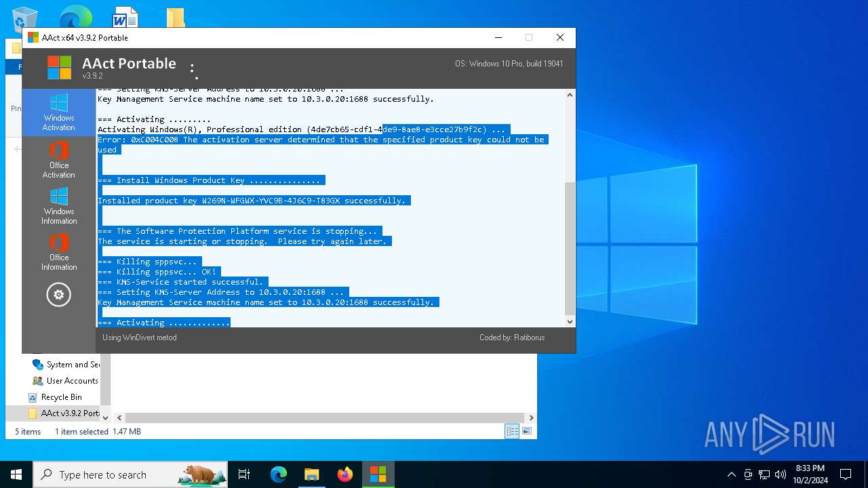Viewport: 868px width, 488px height.
Task: Close the AAct window
Action: tap(560, 38)
